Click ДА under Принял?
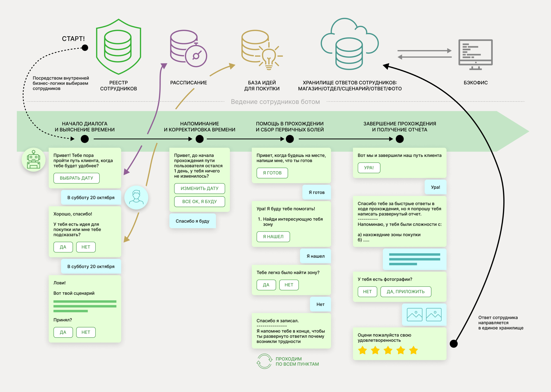 pyautogui.click(x=63, y=332)
